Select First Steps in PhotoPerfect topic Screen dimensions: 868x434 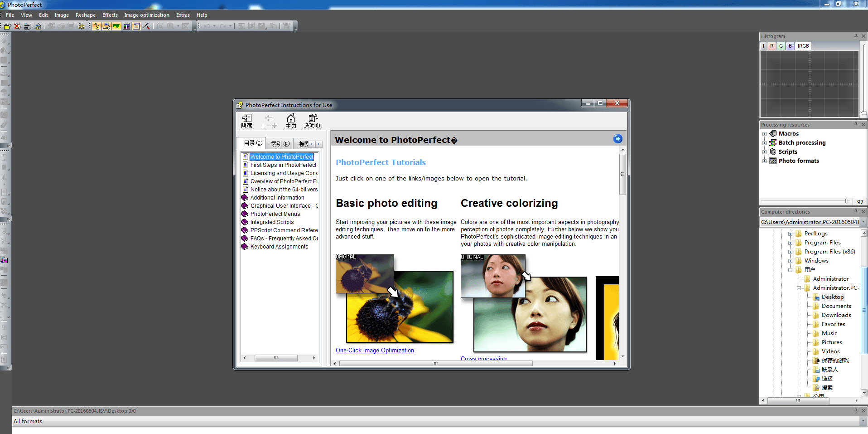pyautogui.click(x=283, y=165)
